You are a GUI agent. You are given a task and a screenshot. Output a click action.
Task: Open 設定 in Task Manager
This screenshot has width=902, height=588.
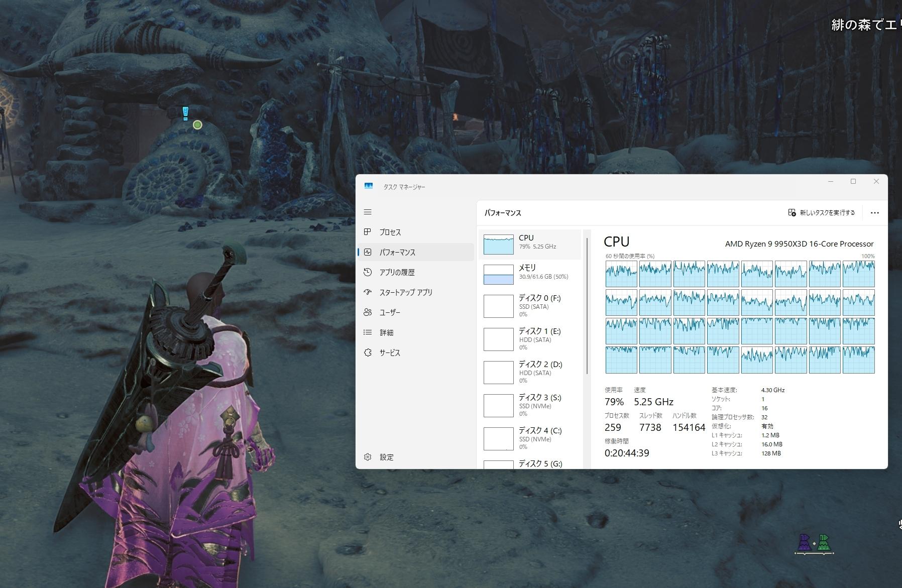tap(416, 457)
